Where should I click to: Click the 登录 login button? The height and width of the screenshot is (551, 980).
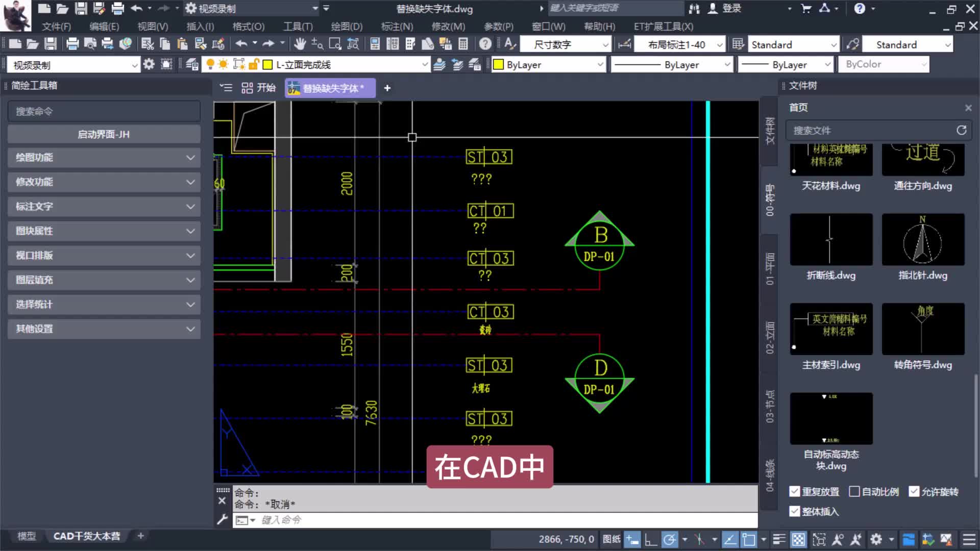tap(731, 9)
